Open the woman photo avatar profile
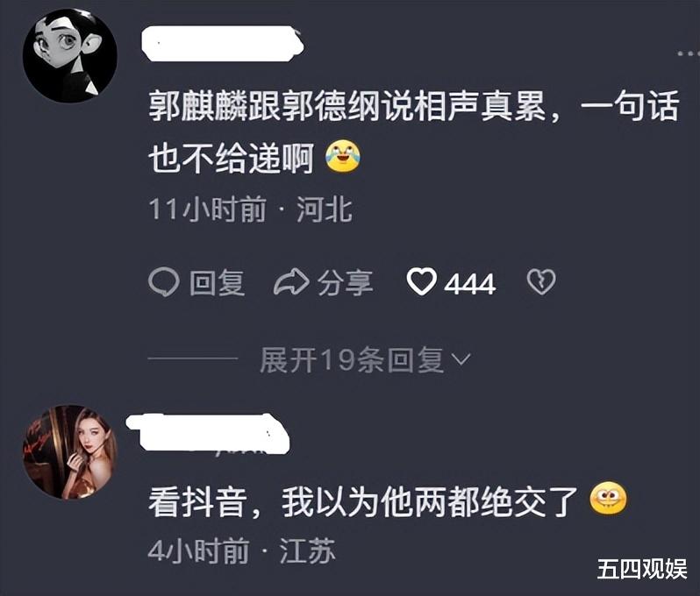Viewport: 700px width, 596px height. coord(69,452)
